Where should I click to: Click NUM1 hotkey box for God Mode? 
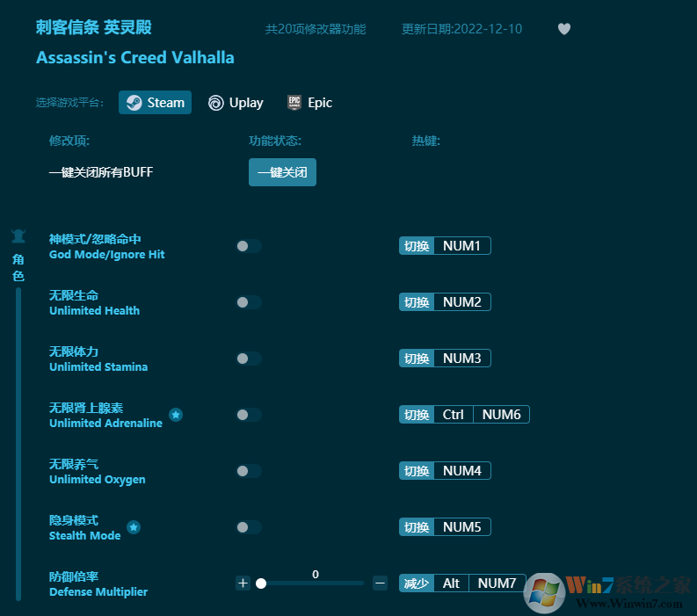point(461,246)
